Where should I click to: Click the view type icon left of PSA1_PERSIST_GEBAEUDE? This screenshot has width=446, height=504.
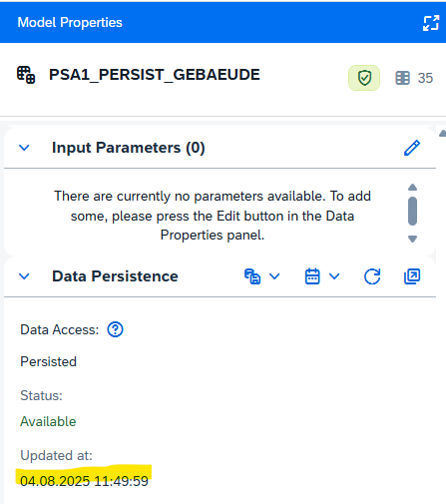[26, 75]
